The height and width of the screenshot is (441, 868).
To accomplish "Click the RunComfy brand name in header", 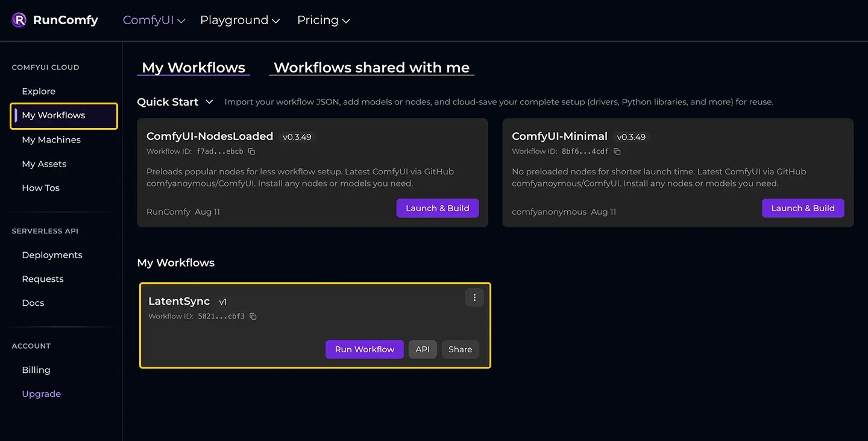I will pos(66,20).
